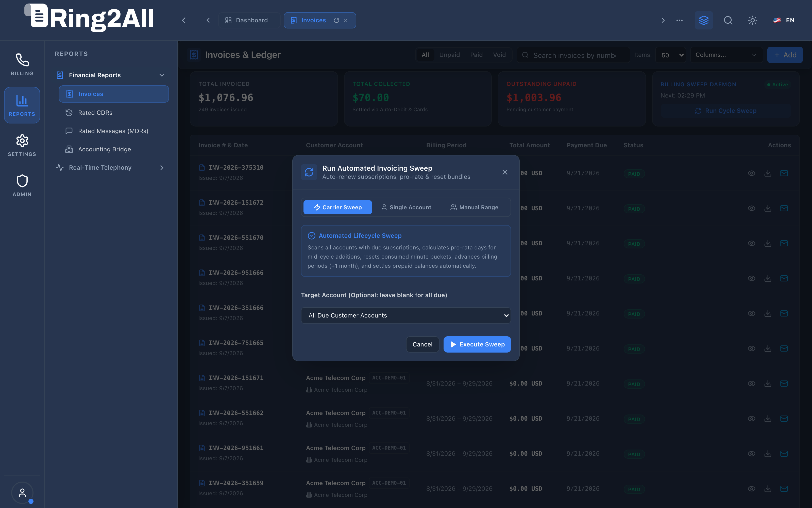View invoice INV-2026-375310 with eye icon

(x=752, y=173)
